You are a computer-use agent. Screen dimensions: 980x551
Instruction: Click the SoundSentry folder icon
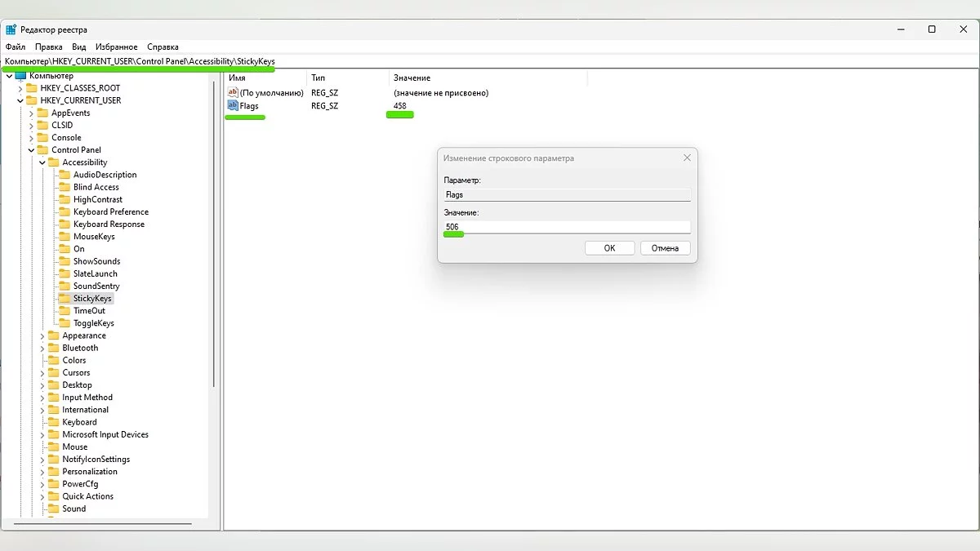pyautogui.click(x=65, y=286)
